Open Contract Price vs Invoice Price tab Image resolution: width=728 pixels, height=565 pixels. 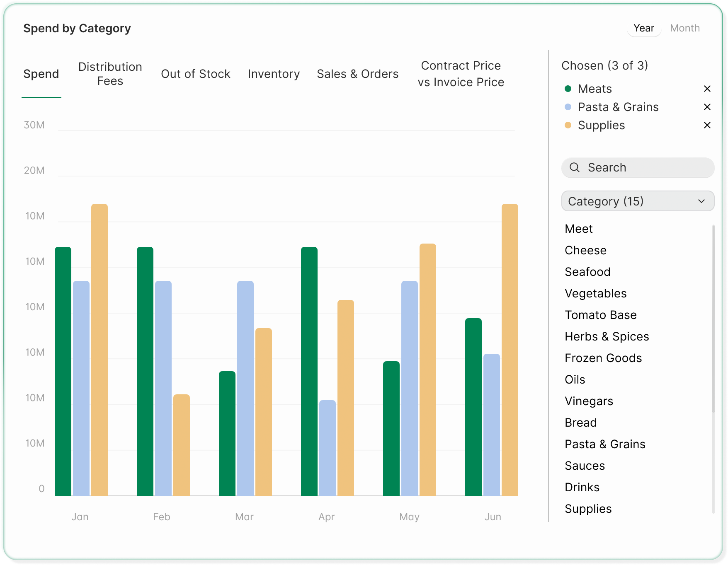coord(461,74)
